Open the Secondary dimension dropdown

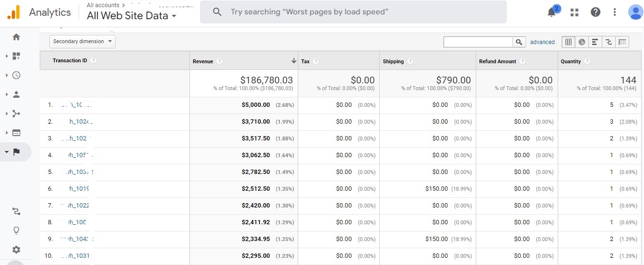click(x=82, y=42)
